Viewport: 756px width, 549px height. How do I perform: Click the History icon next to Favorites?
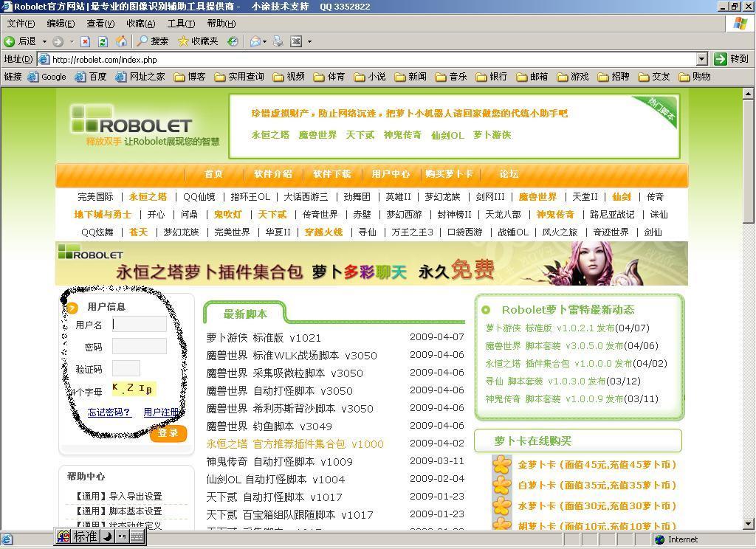click(x=233, y=41)
